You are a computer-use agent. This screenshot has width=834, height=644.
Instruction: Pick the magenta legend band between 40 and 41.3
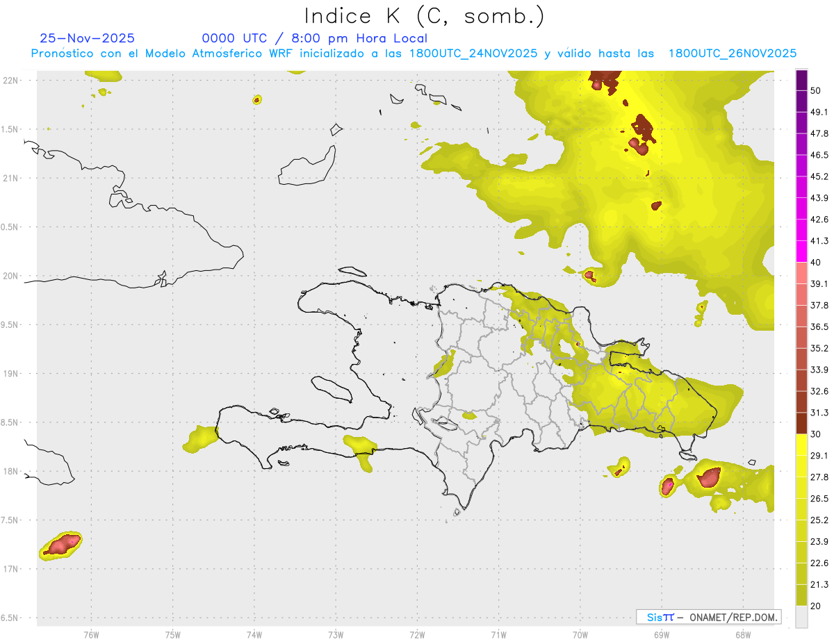pos(801,251)
